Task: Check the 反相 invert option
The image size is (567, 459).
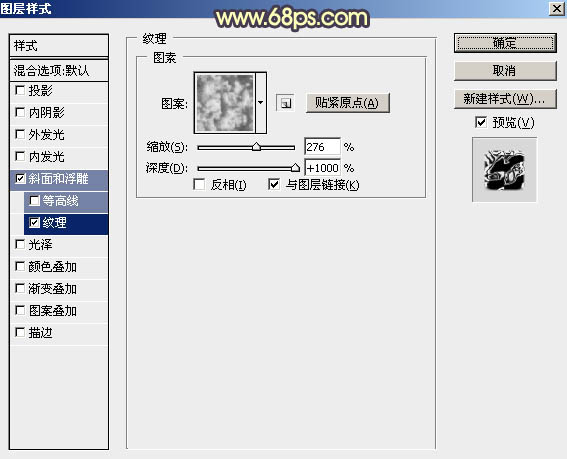Action: pos(199,184)
